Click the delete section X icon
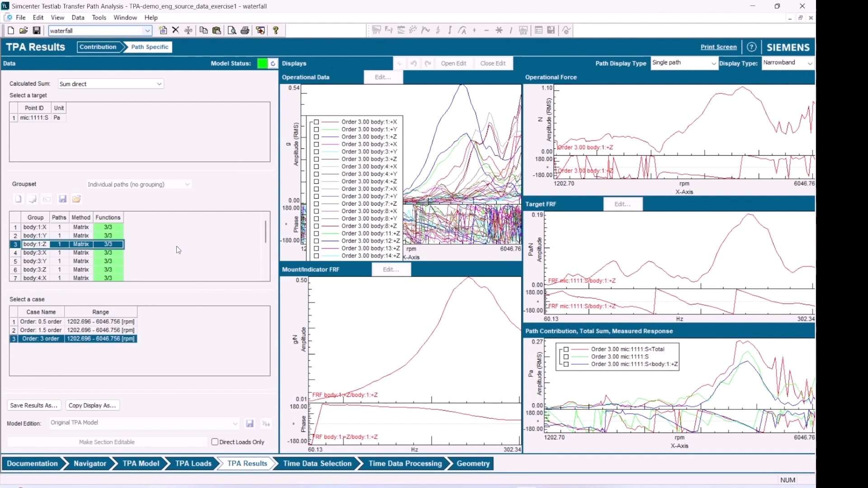868x488 pixels. click(x=176, y=30)
